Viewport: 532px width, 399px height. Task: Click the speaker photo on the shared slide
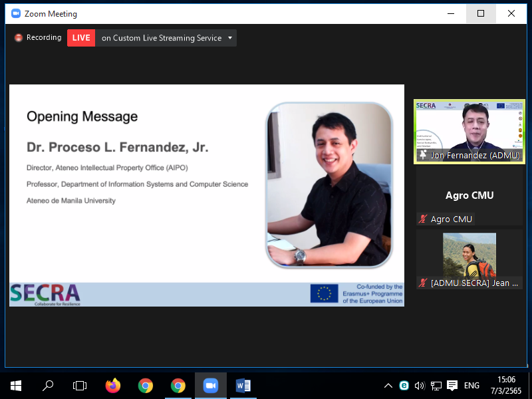click(329, 185)
